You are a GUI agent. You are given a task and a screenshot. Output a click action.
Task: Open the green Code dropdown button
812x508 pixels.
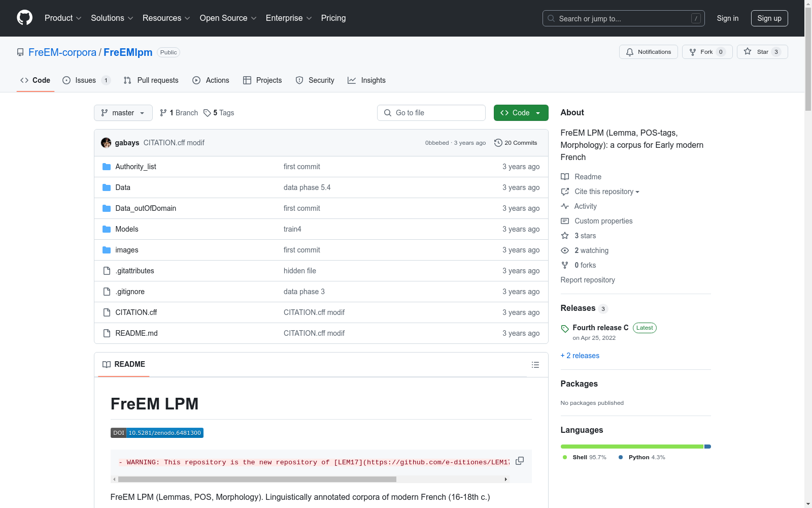[521, 113]
